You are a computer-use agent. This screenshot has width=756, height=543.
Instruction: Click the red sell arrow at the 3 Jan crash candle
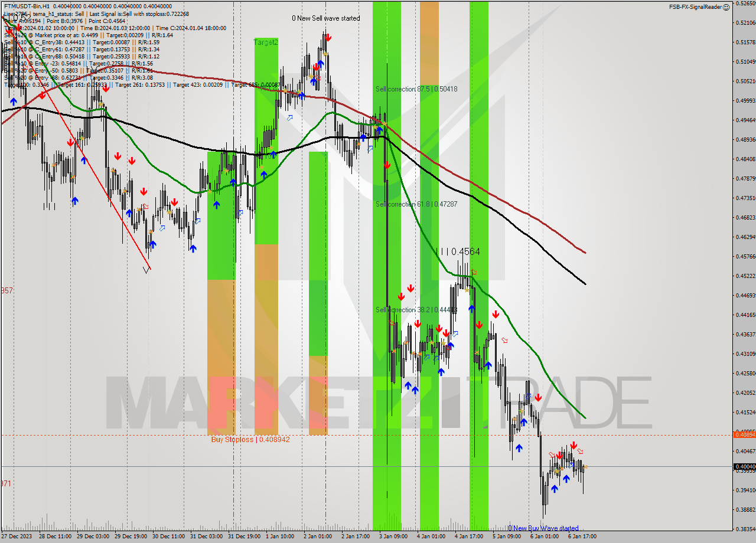click(387, 166)
